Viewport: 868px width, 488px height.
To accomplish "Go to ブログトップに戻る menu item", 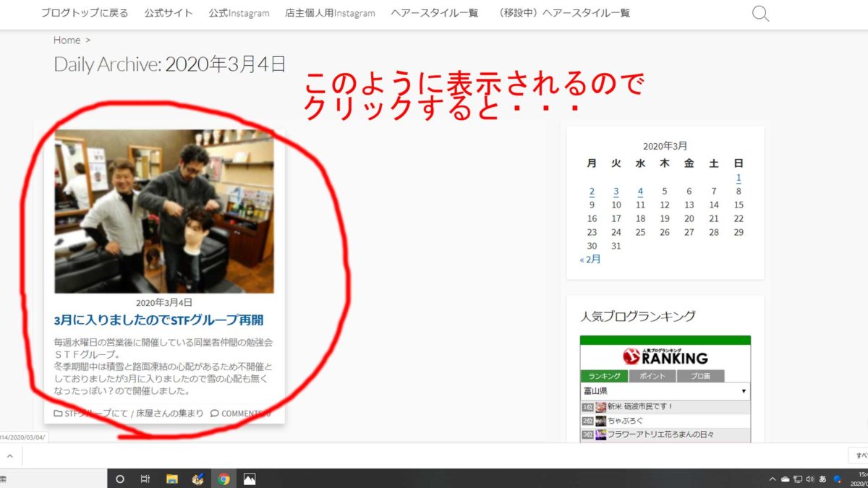I will (x=85, y=13).
